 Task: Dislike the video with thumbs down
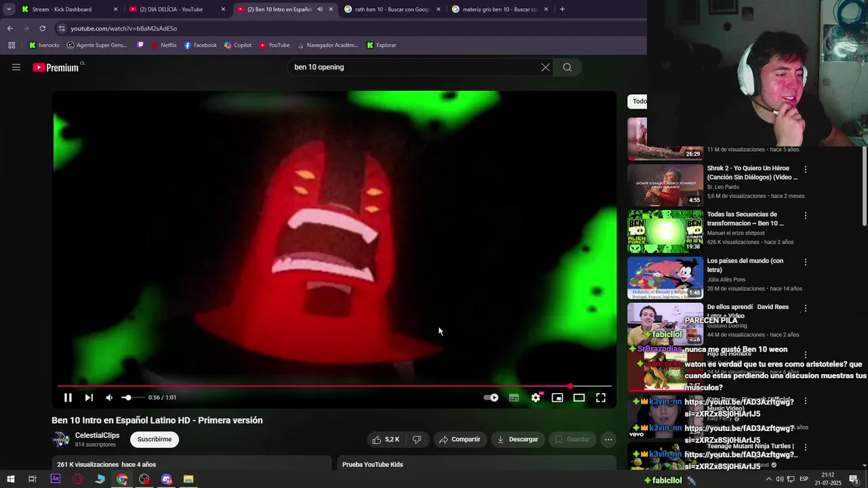tap(417, 439)
